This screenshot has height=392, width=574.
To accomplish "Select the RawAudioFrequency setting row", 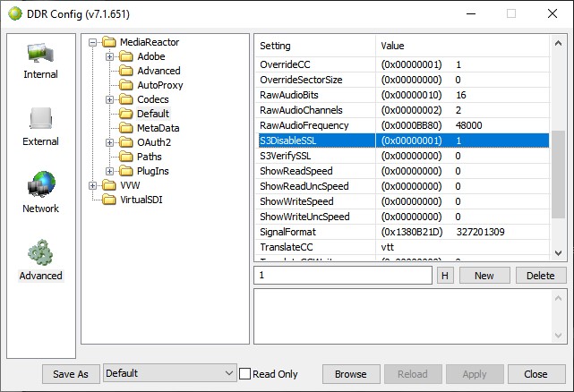I will click(402, 125).
